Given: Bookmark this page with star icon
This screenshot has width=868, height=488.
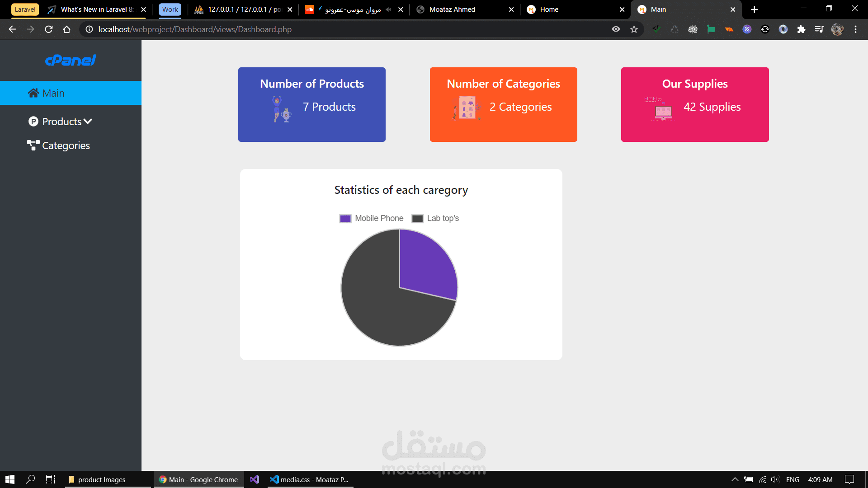Looking at the screenshot, I should (634, 29).
